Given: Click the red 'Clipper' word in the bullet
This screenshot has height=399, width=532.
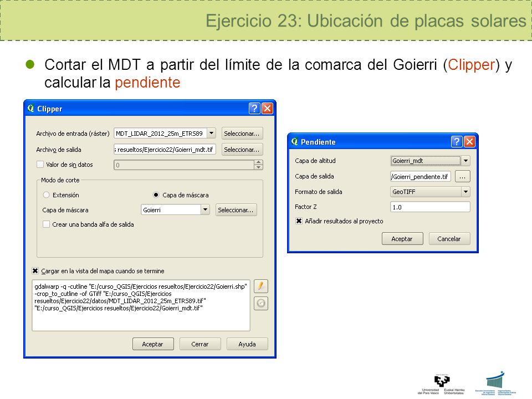Looking at the screenshot, I should coord(472,64).
